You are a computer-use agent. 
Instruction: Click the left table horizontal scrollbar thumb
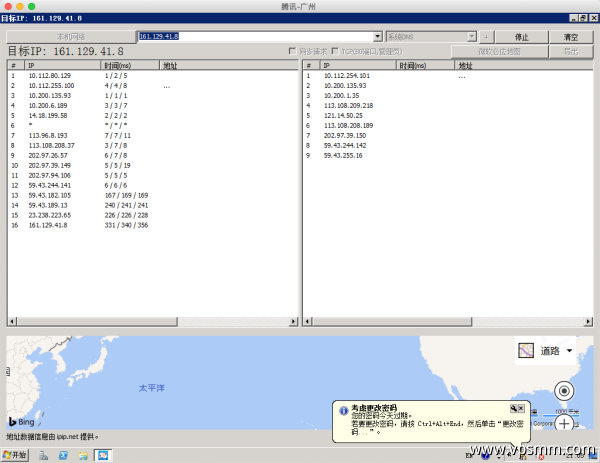pyautogui.click(x=97, y=321)
